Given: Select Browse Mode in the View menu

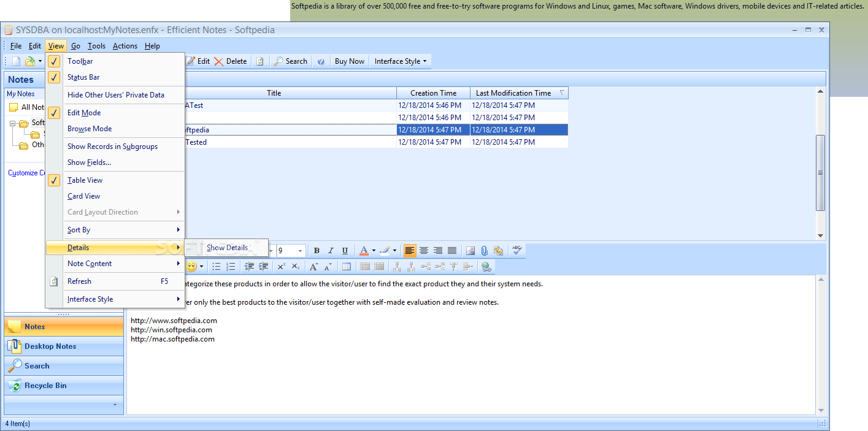Looking at the screenshot, I should point(115,129).
